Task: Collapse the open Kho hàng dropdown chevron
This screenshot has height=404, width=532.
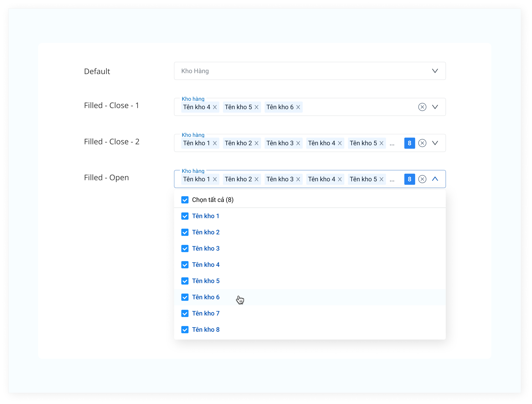Action: pos(435,179)
